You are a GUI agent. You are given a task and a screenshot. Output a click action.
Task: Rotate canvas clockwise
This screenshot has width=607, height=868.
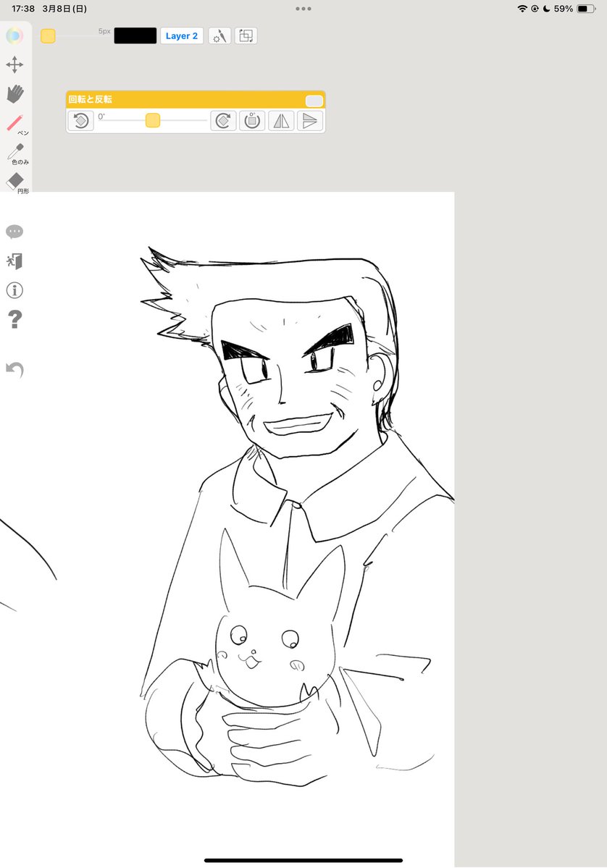(x=223, y=121)
